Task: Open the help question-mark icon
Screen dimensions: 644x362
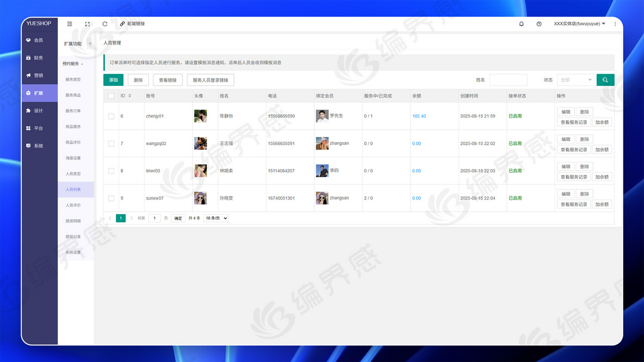Action: [539, 24]
